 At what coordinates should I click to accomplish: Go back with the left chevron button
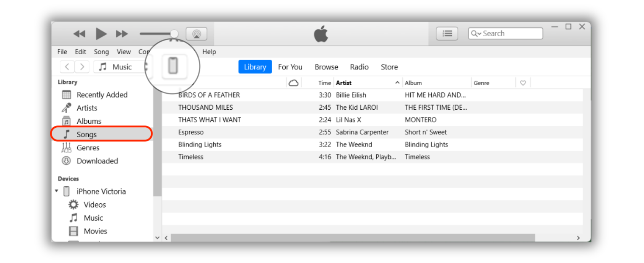tap(67, 67)
